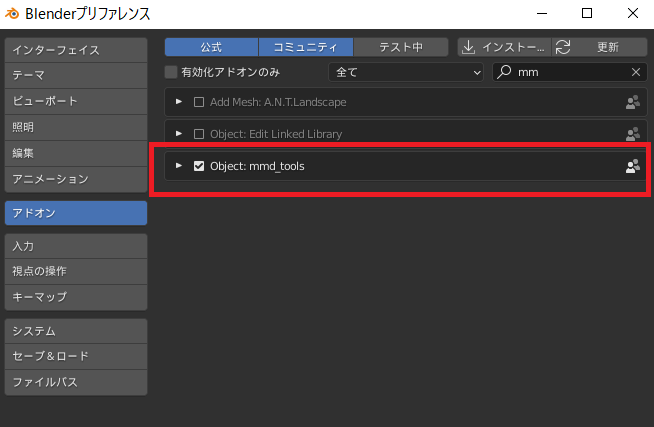This screenshot has height=427, width=654.
Task: Toggle the コミュニティ support level filter
Action: (306, 47)
